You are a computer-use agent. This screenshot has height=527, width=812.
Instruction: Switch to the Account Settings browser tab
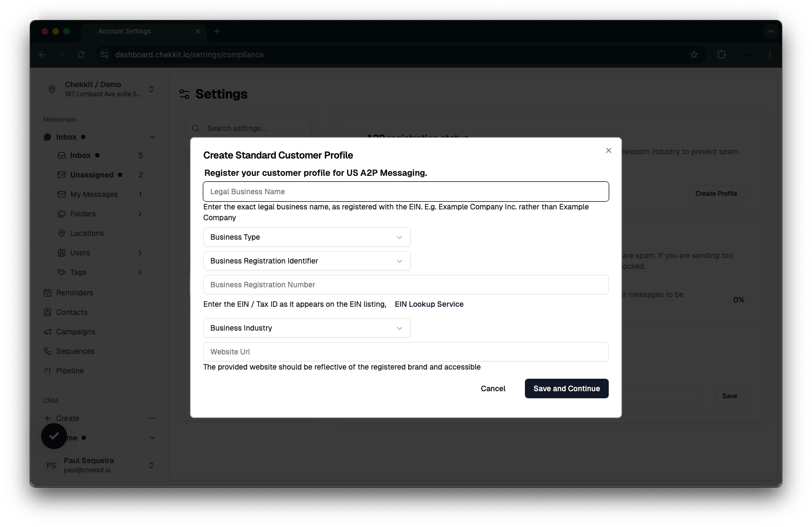point(144,31)
